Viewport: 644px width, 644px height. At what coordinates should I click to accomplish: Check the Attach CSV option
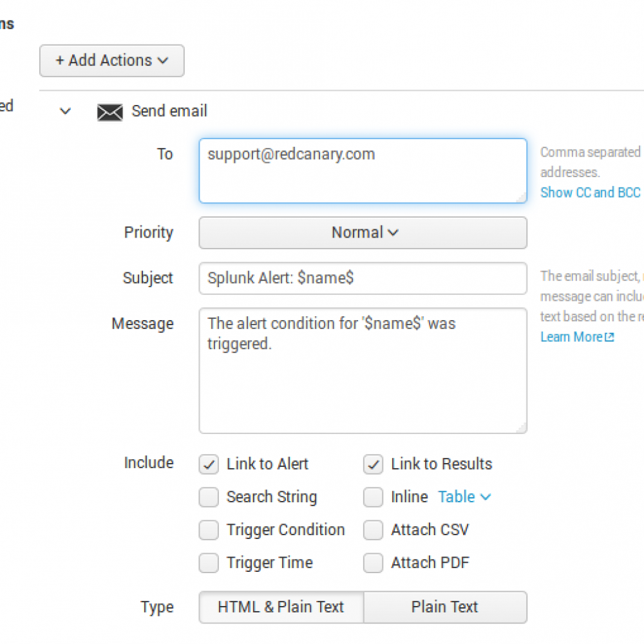[374, 530]
